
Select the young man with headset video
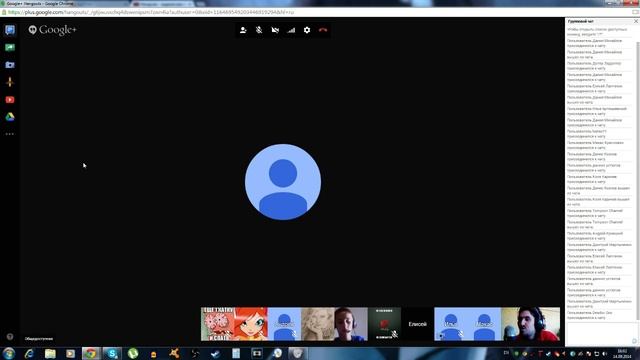(x=351, y=324)
